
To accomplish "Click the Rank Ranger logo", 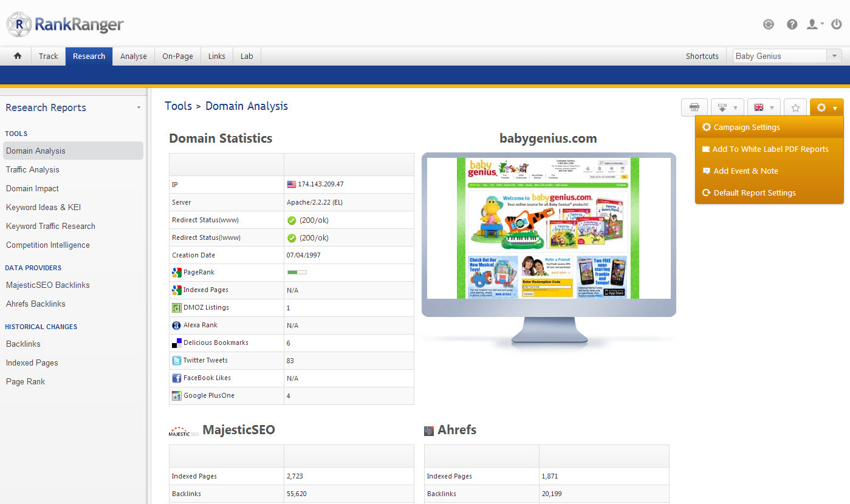I will [65, 24].
